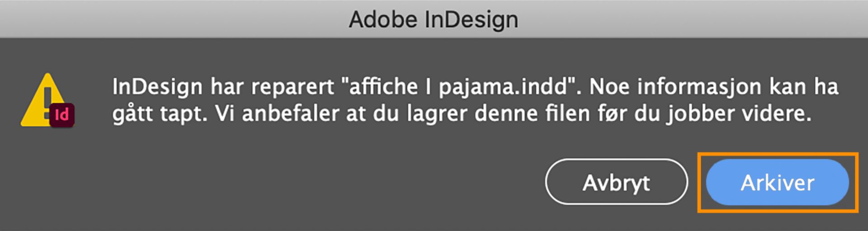Click the word "videre." ending the message
The height and width of the screenshot is (231, 868).
pos(775,114)
